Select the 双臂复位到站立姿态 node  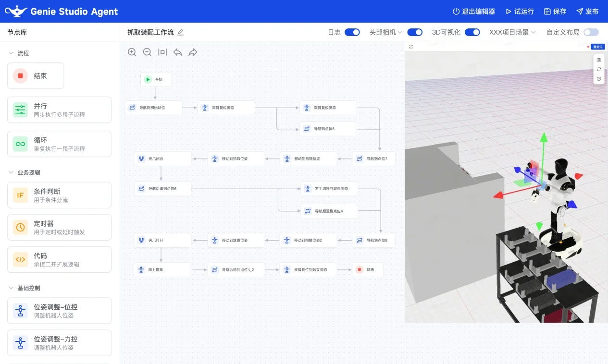[309, 269]
